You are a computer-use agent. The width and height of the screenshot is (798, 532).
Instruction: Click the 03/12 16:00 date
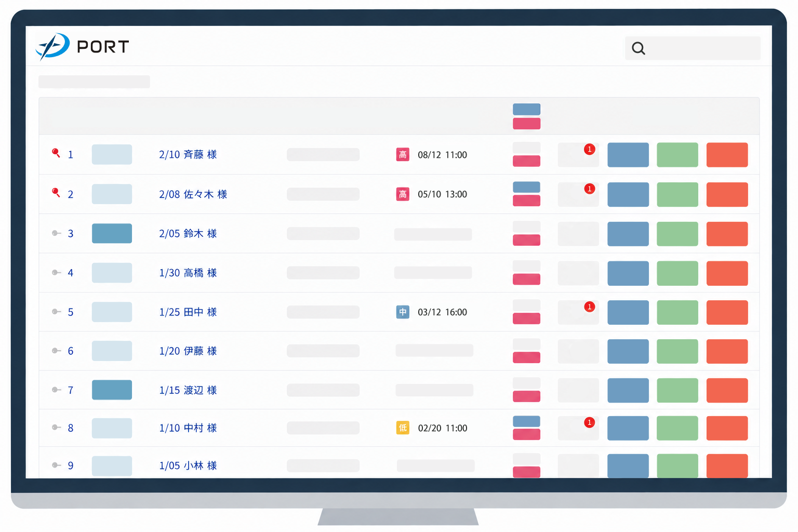click(443, 312)
